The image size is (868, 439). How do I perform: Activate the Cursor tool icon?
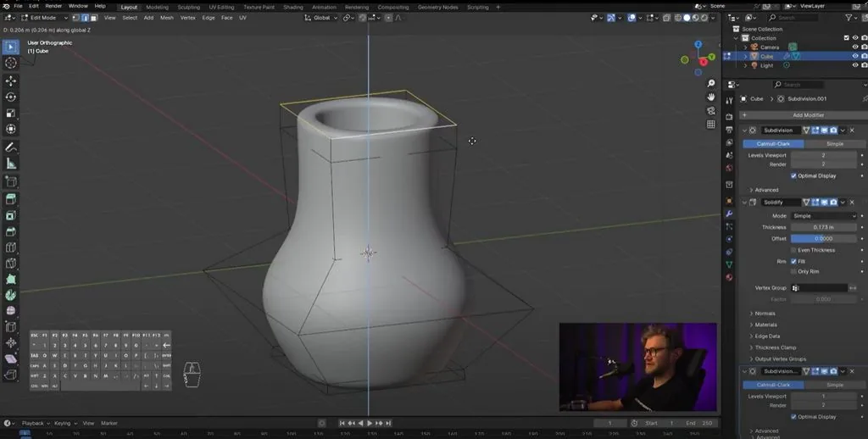click(10, 63)
